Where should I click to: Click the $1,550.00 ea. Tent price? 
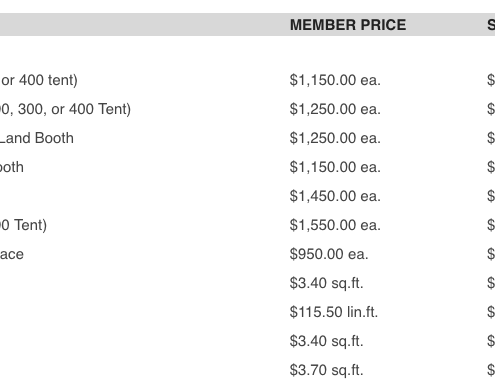335,225
